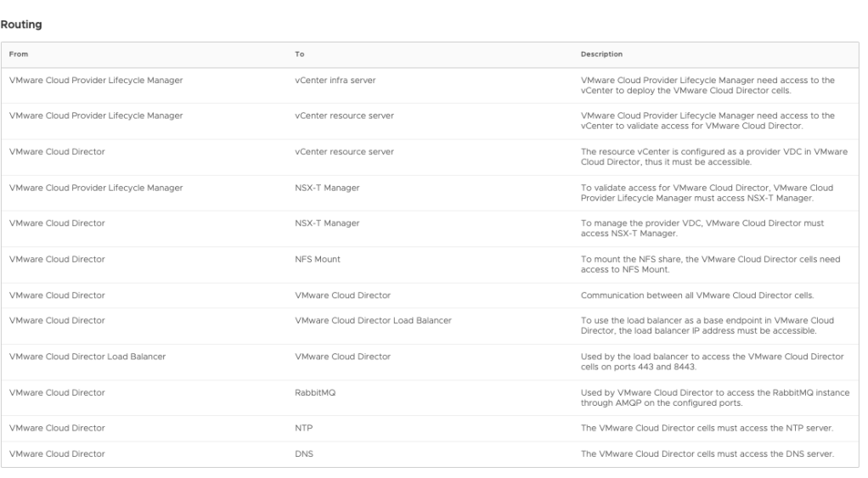This screenshot has width=868, height=478.
Task: Click "NFS Mount" in the To column
Action: (x=318, y=259)
